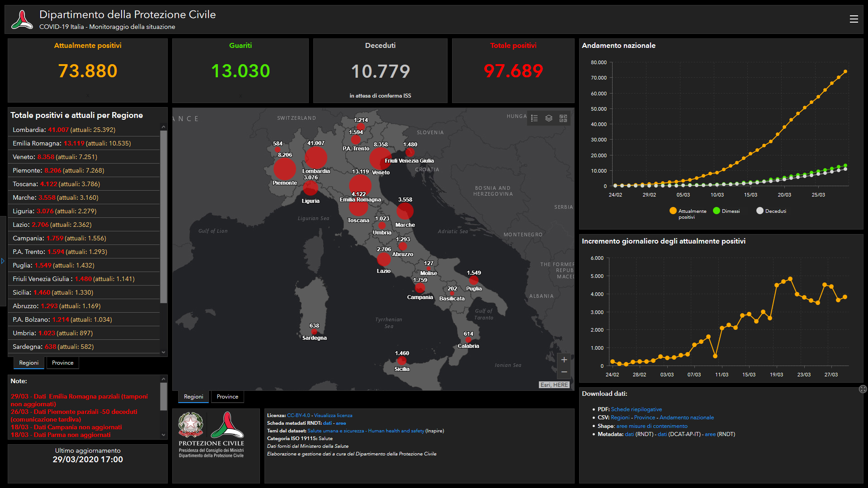Click the Veneto red bubble on the map
Screen dimensions: 868x488
pos(381,159)
